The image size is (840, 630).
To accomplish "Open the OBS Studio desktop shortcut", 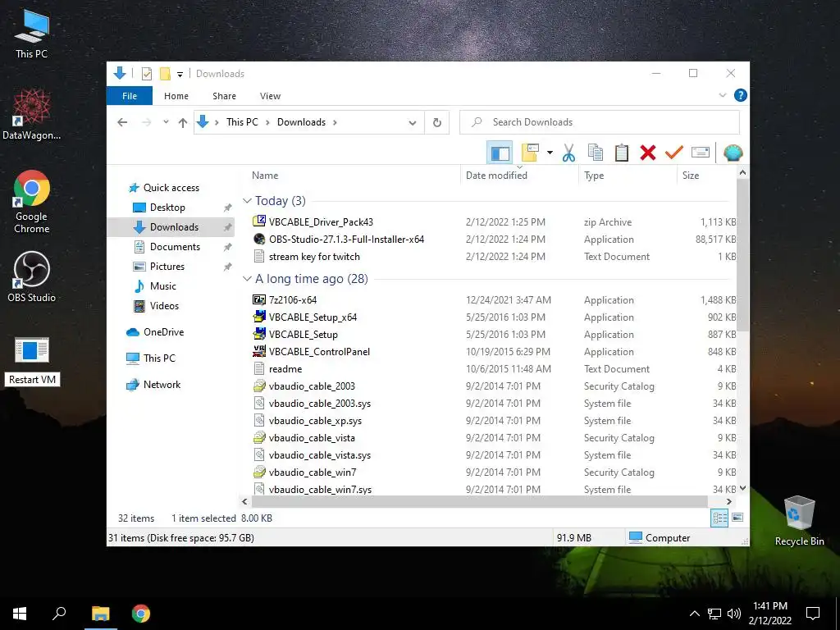I will [x=32, y=277].
